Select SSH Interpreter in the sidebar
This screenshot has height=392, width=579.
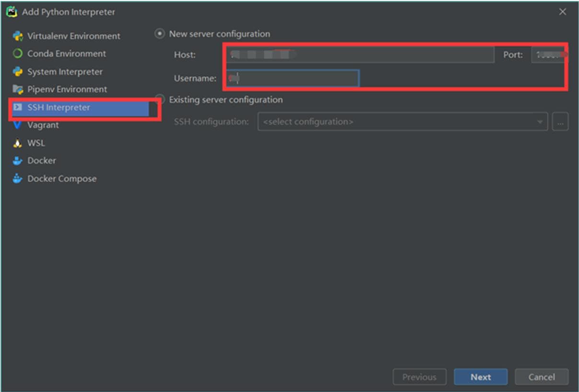58,107
